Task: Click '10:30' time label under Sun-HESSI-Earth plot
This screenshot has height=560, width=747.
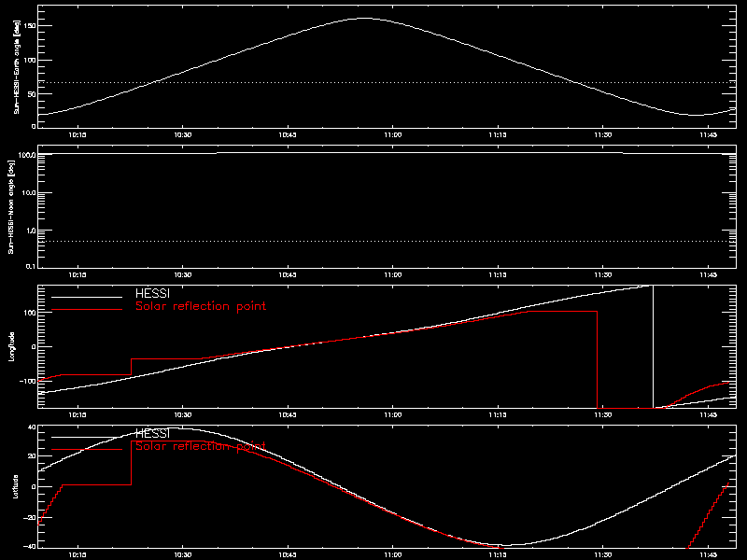Action: tap(182, 135)
